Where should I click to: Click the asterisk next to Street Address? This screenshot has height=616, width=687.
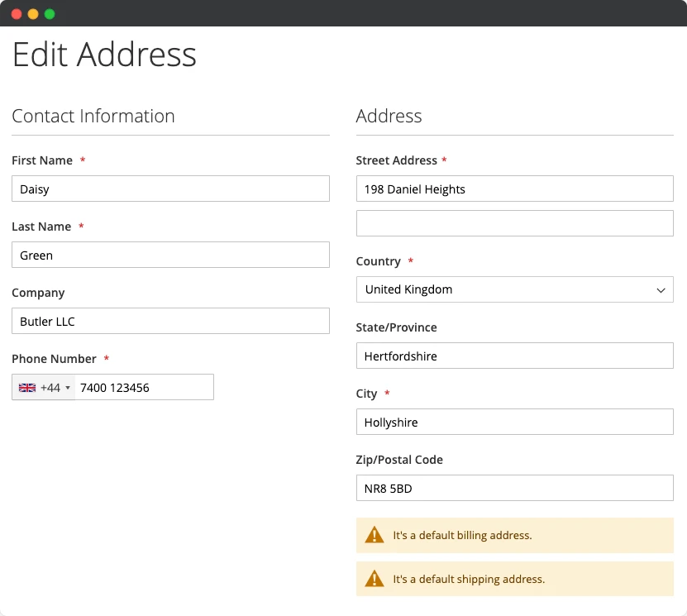click(446, 160)
